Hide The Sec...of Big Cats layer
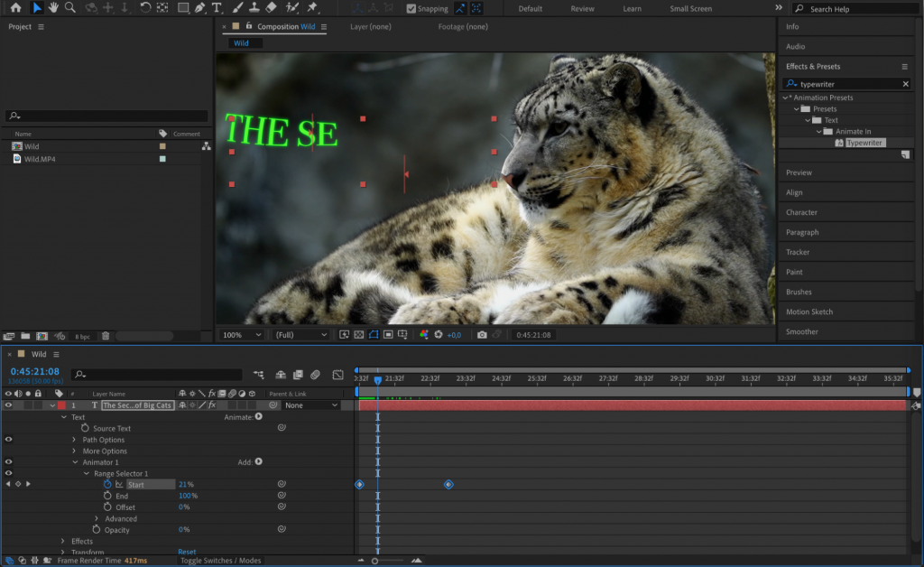The height and width of the screenshot is (567, 924). coord(8,404)
